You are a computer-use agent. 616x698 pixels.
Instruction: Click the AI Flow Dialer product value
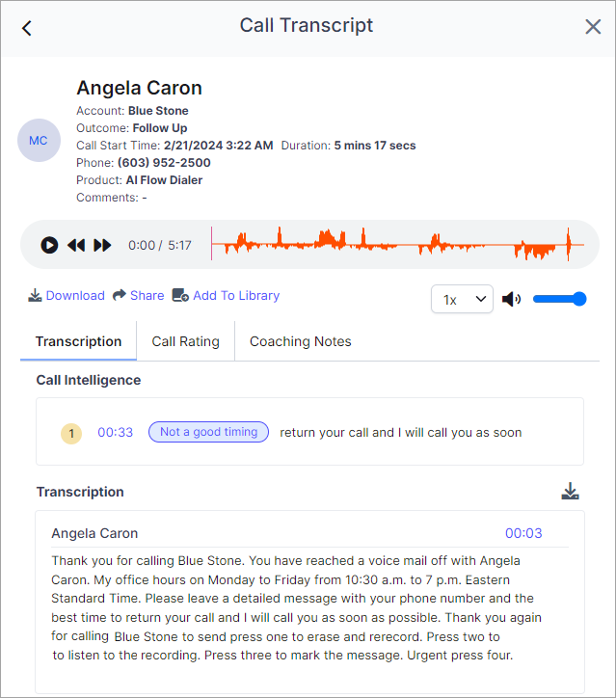click(x=164, y=180)
